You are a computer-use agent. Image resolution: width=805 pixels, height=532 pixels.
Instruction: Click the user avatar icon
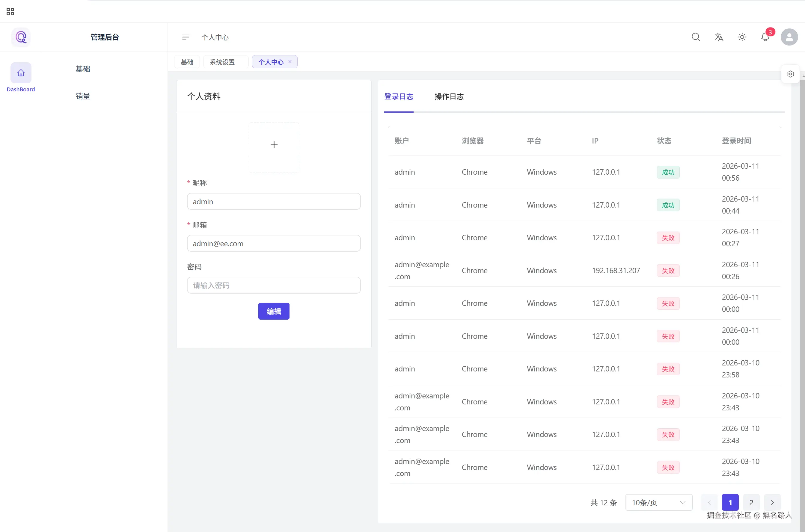(x=789, y=37)
